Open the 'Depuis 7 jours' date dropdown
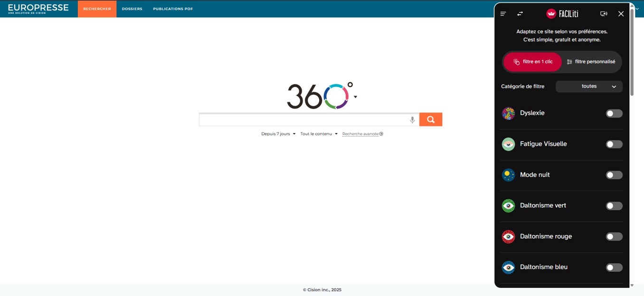This screenshot has height=296, width=644. 278,134
